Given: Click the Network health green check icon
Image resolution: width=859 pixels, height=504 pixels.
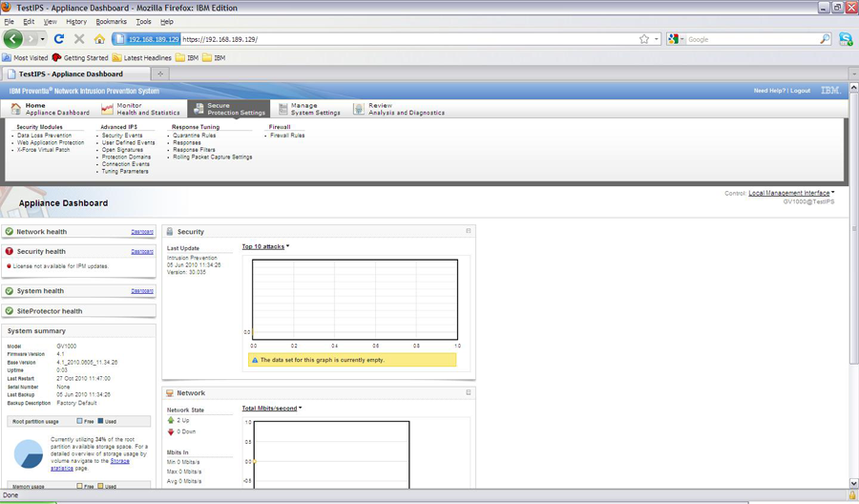Looking at the screenshot, I should pos(10,232).
